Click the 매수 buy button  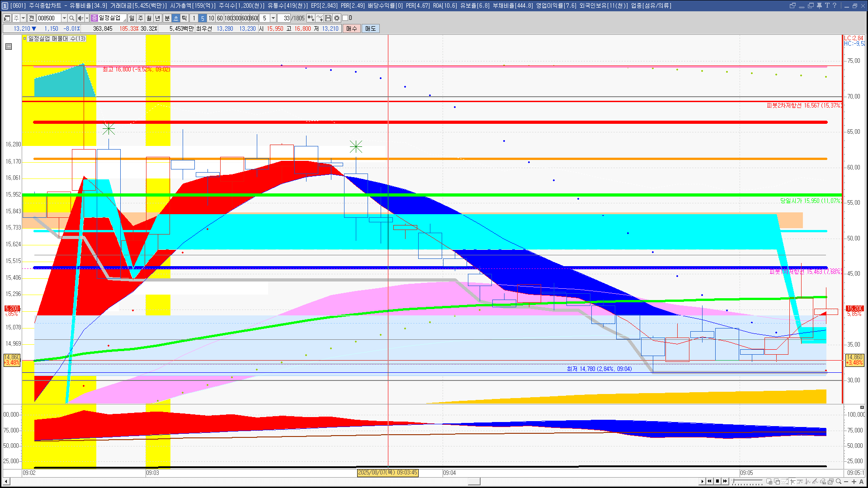(352, 28)
